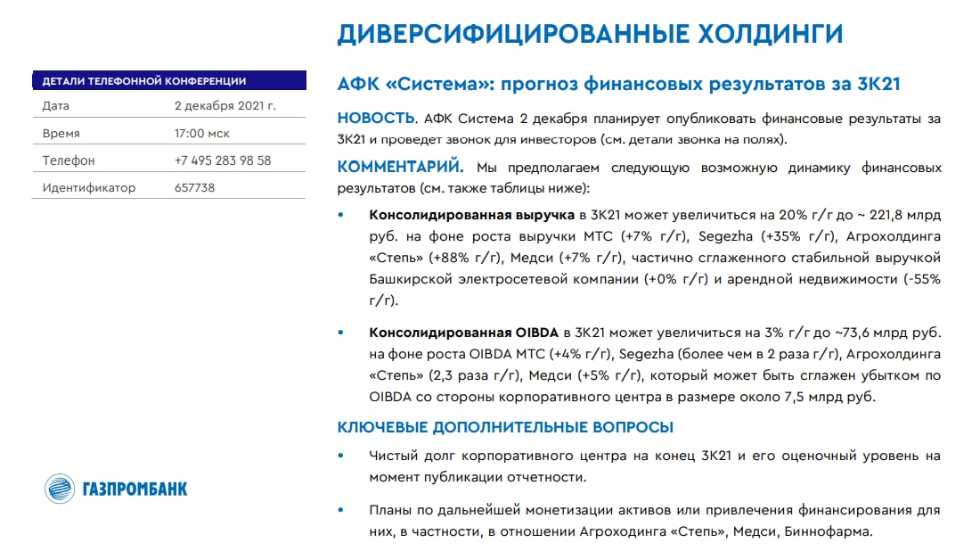980x551 pixels.
Task: Click the КОММЕНТАРИЙ heading word
Action: pos(400,167)
